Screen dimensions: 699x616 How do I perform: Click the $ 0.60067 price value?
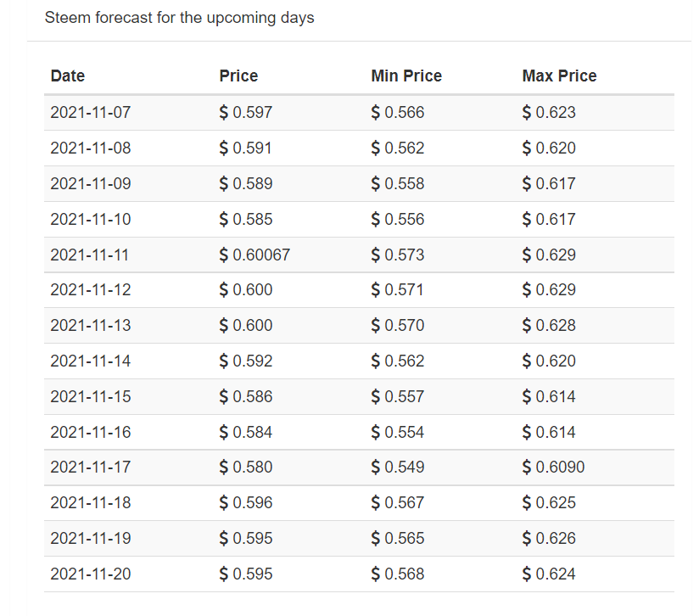254,255
